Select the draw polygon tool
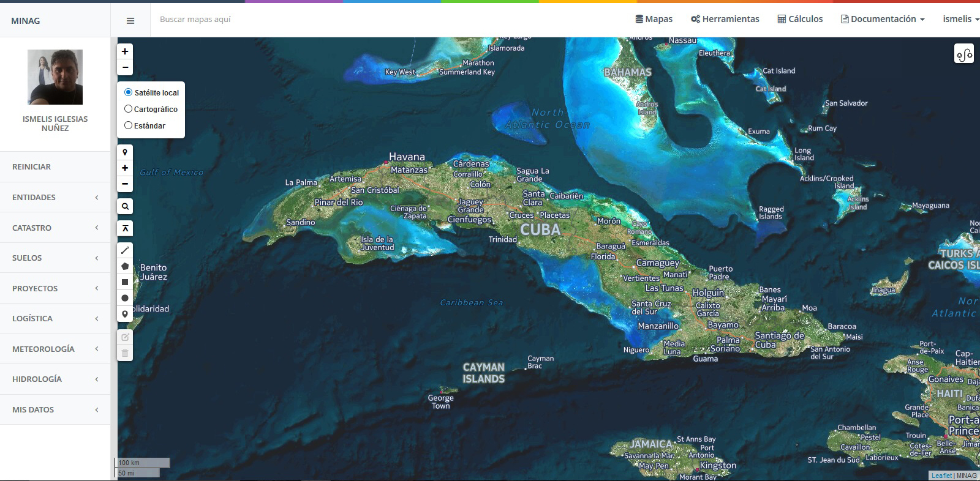The image size is (980, 481). [125, 266]
